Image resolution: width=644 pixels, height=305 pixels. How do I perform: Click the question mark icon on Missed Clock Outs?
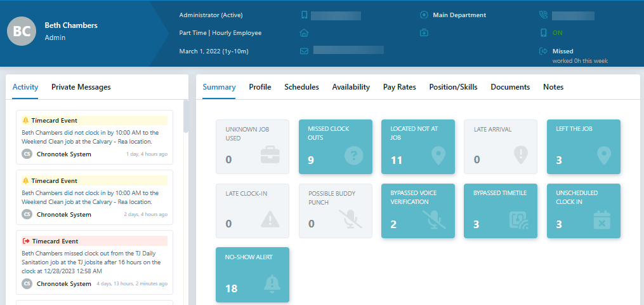click(x=353, y=156)
